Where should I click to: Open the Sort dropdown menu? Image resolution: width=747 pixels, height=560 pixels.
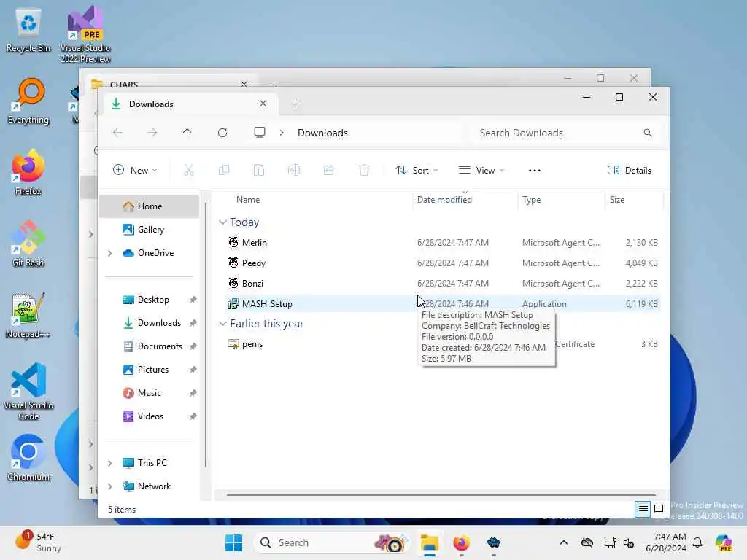pos(417,170)
